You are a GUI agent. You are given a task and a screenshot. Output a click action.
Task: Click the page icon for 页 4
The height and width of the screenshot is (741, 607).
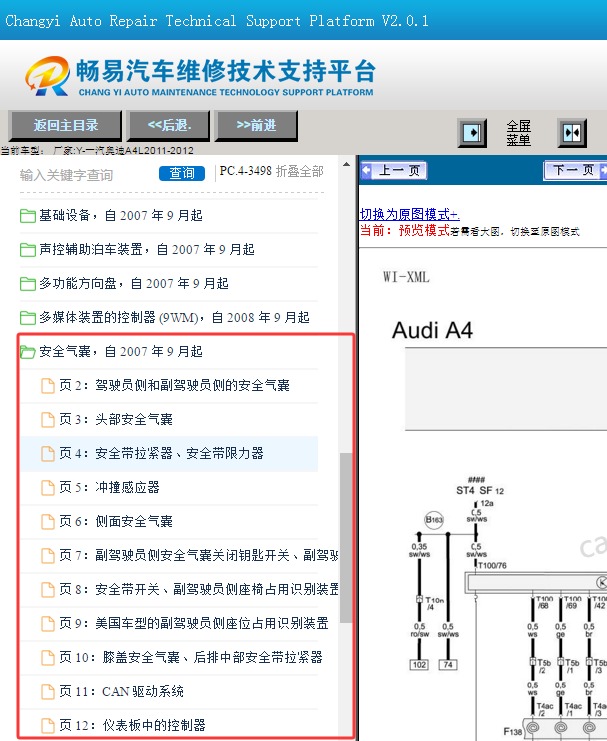pos(47,454)
